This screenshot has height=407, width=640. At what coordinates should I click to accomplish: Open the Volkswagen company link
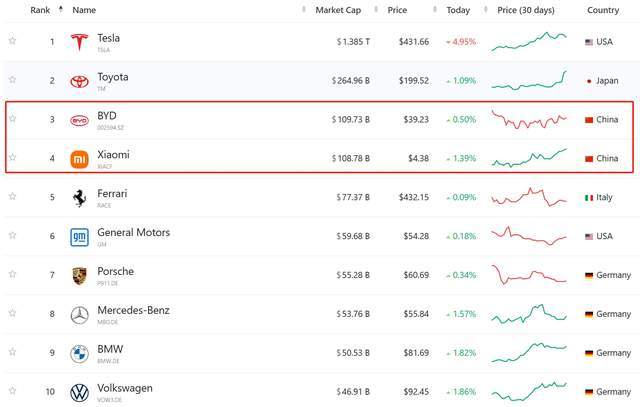(x=125, y=388)
